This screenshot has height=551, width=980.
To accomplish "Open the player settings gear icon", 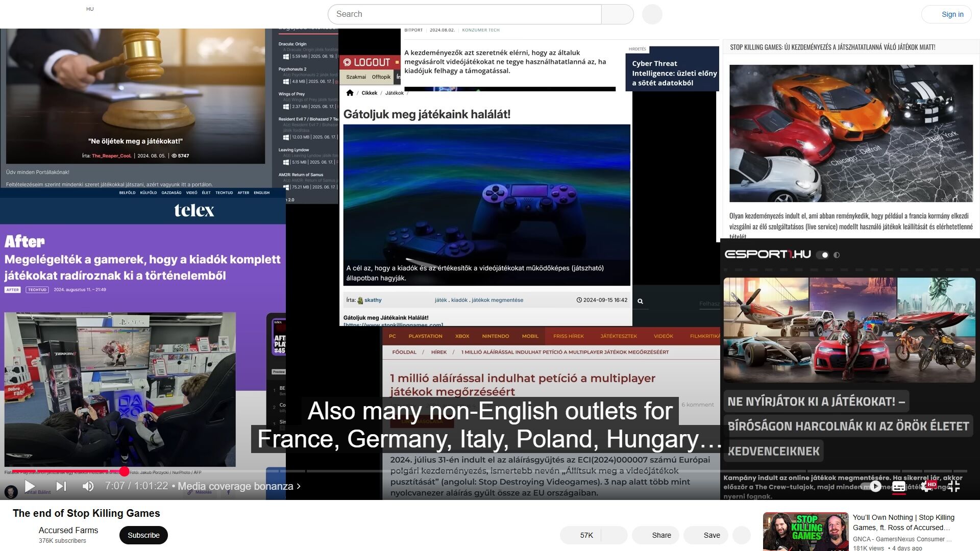I will point(926,486).
